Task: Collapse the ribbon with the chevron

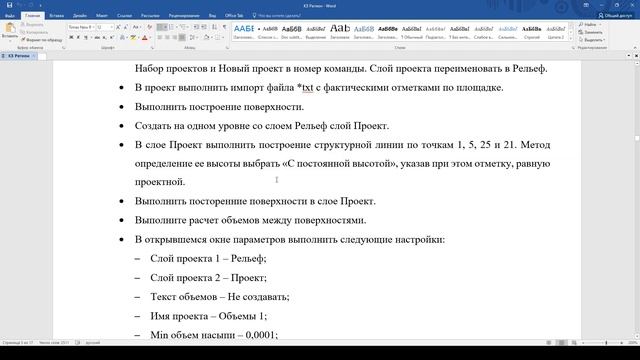Action: click(x=635, y=48)
